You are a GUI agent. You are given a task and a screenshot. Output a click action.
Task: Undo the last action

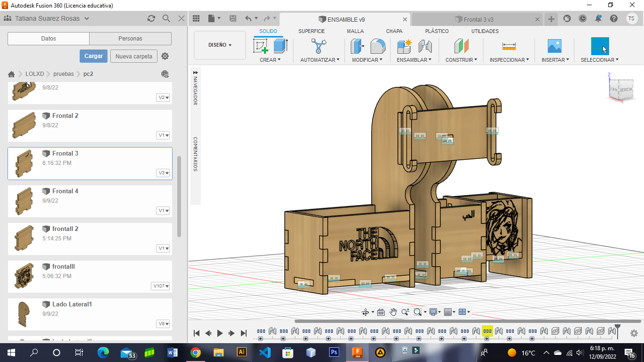tap(248, 19)
